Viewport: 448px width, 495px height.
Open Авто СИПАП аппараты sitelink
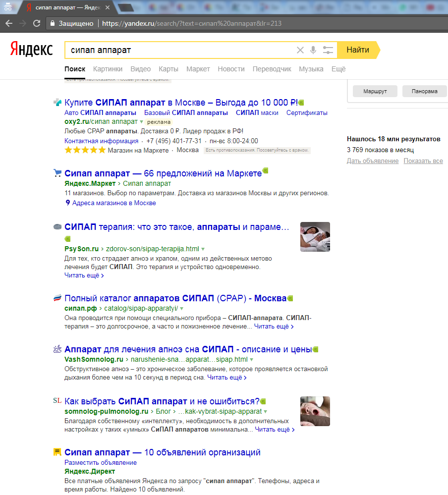[x=101, y=112]
